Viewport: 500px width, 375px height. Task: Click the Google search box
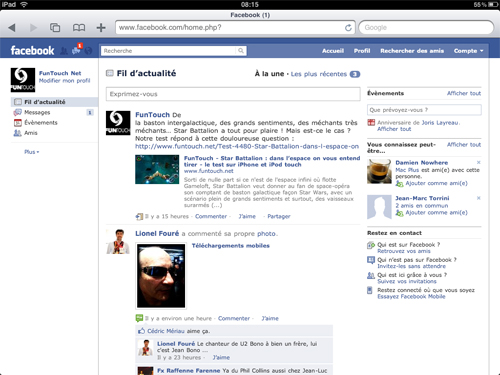tap(426, 28)
